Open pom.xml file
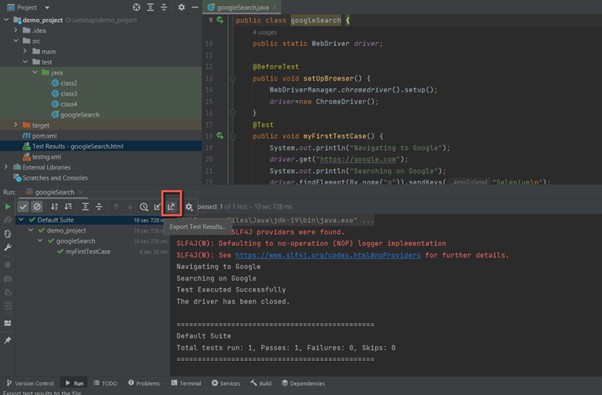Image resolution: width=602 pixels, height=395 pixels. click(40, 136)
